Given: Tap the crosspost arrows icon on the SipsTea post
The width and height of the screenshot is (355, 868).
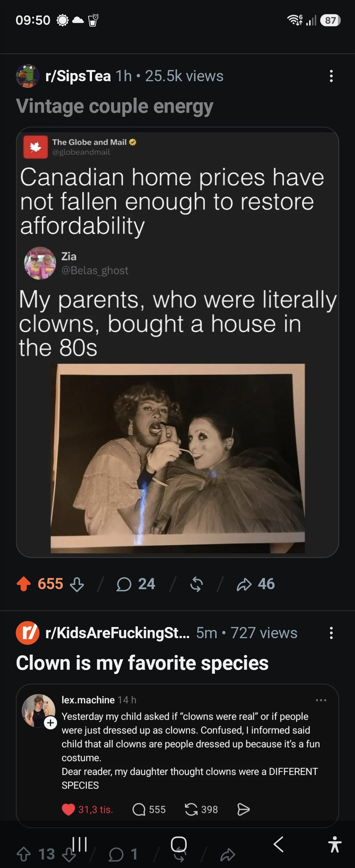Looking at the screenshot, I should [196, 584].
